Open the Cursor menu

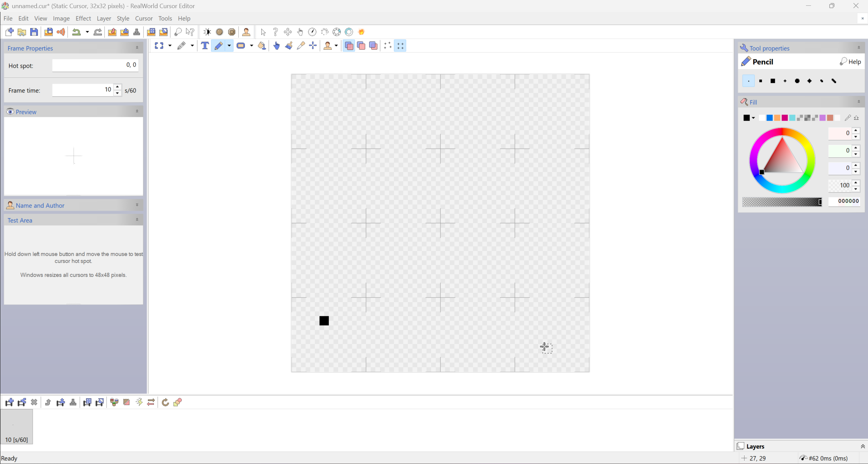144,18
